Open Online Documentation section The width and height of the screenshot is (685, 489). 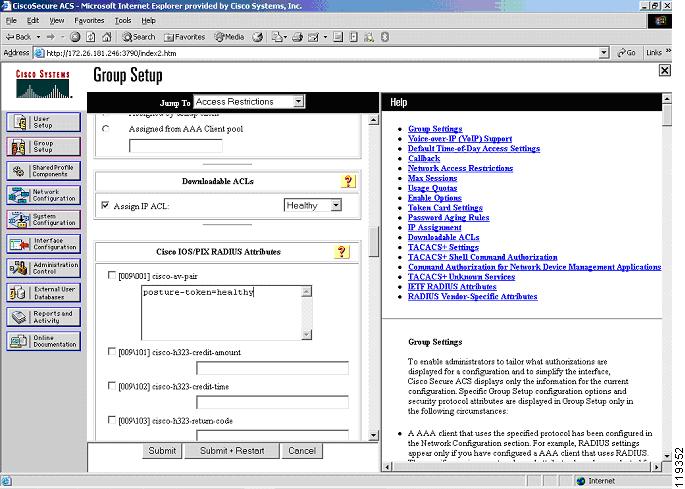pyautogui.click(x=43, y=341)
